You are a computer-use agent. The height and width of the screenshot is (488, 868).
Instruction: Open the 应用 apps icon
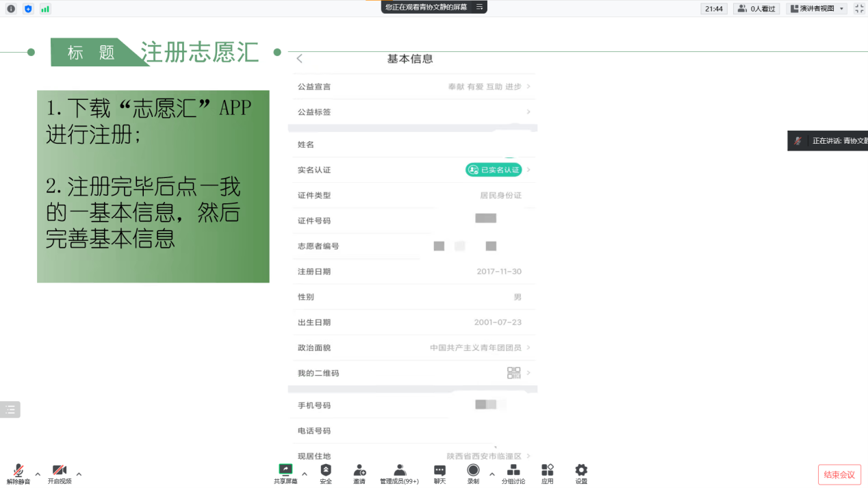[547, 470]
